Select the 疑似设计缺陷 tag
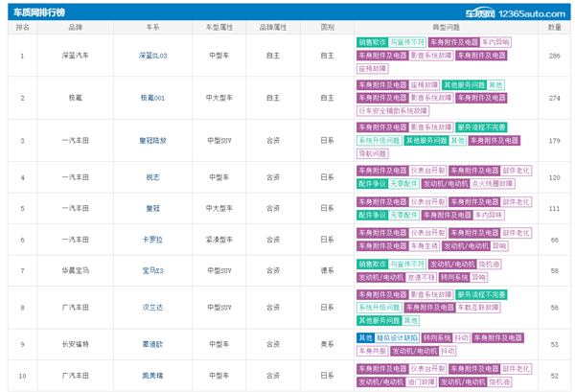 397,337
